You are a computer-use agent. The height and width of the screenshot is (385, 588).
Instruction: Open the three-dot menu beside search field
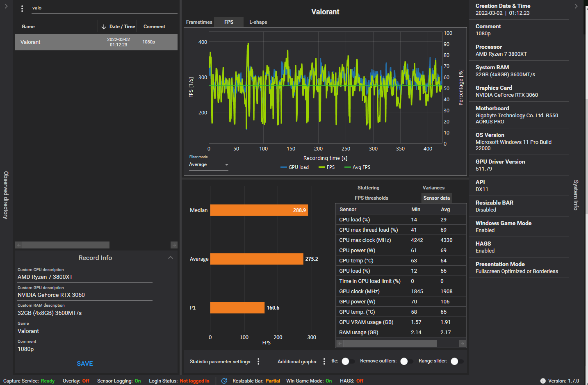[22, 8]
